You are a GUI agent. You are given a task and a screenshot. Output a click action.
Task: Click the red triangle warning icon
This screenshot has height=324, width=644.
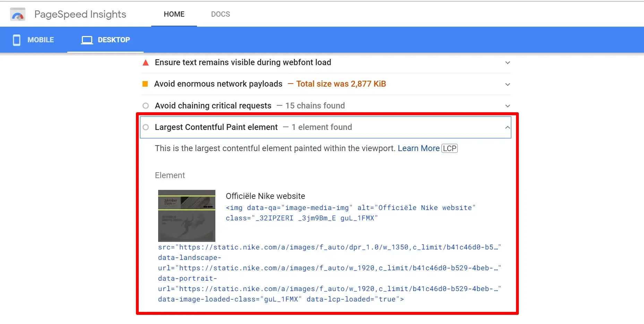coord(146,63)
